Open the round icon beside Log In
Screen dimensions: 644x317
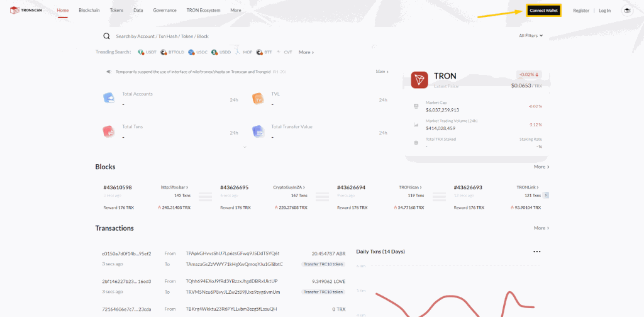coord(627,11)
